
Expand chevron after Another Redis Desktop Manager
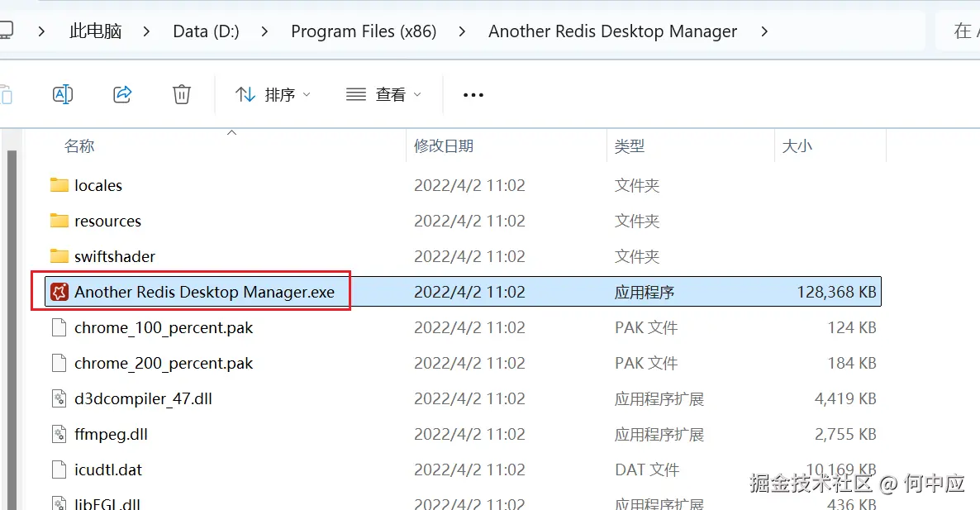764,31
